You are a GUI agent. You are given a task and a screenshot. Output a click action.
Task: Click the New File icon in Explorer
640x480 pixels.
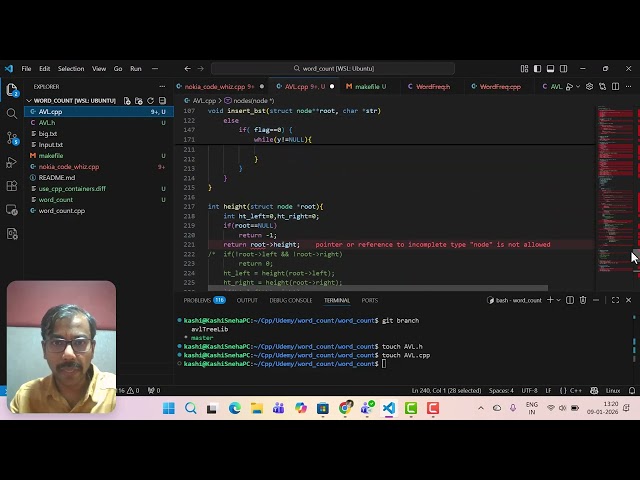point(127,101)
